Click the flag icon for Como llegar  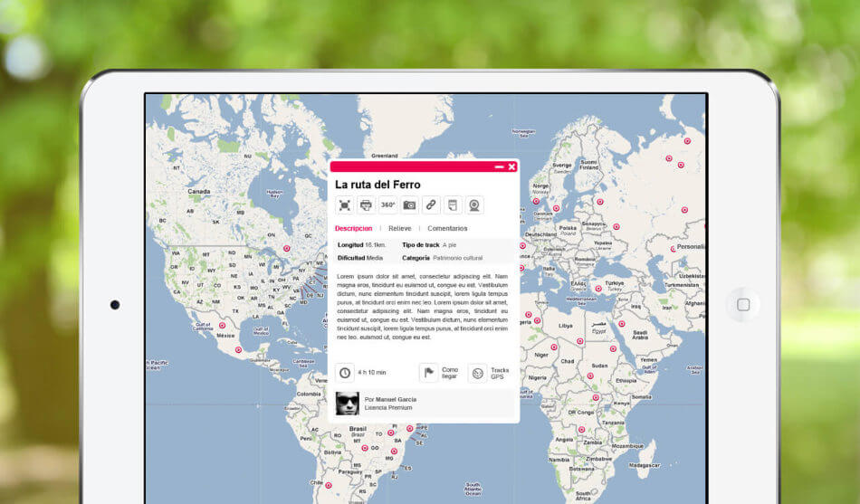pyautogui.click(x=428, y=373)
